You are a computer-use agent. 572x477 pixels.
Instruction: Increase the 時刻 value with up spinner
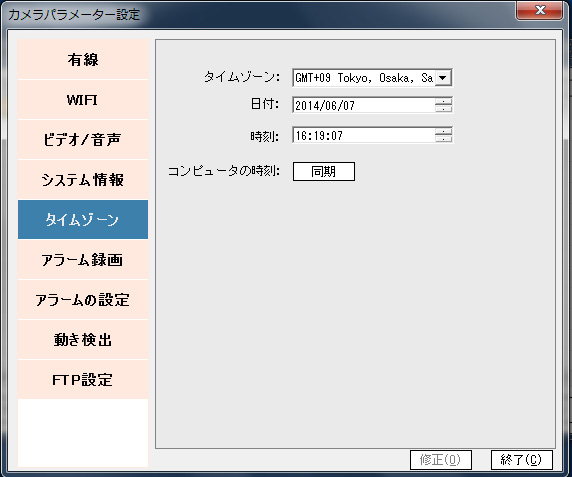[x=444, y=131]
